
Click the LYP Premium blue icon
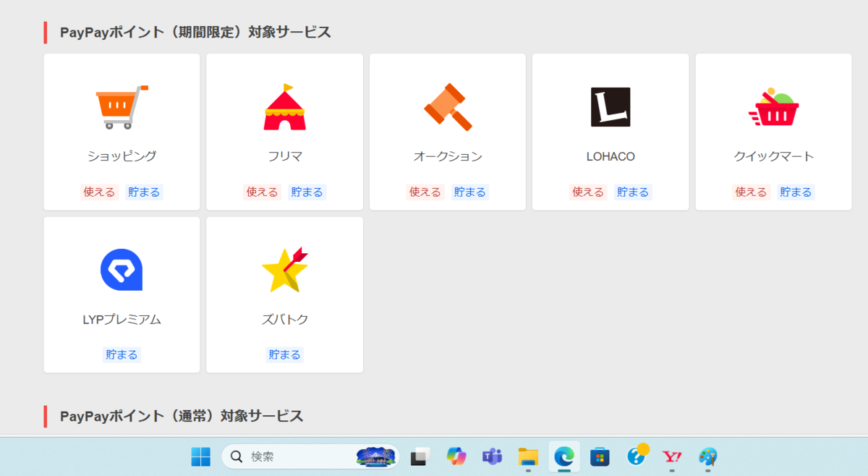(x=122, y=270)
